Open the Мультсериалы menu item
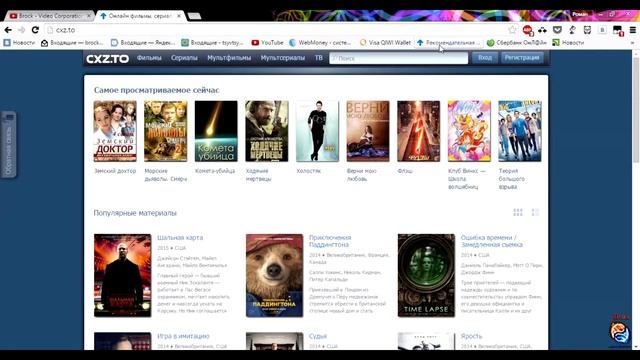 [283, 58]
